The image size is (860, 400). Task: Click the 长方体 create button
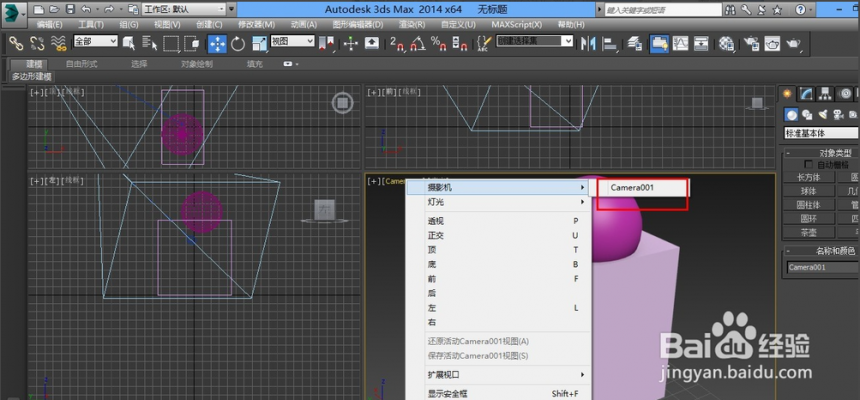[x=809, y=177]
